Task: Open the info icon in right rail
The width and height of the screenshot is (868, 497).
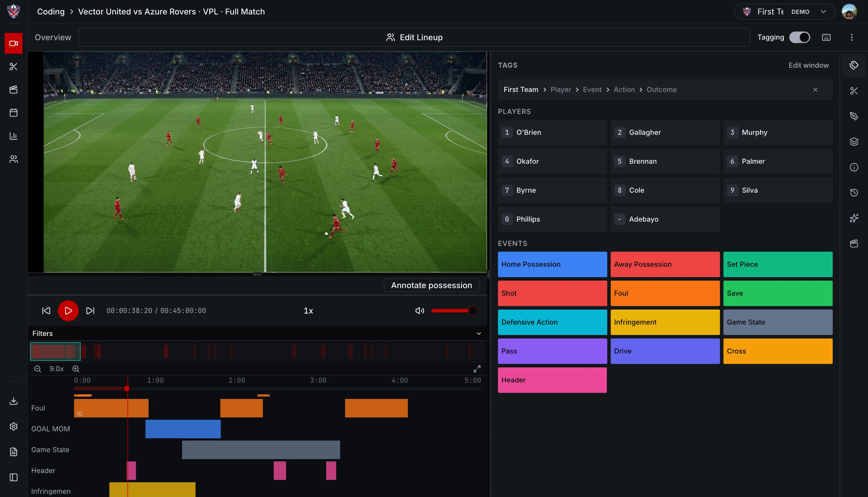Action: point(854,167)
